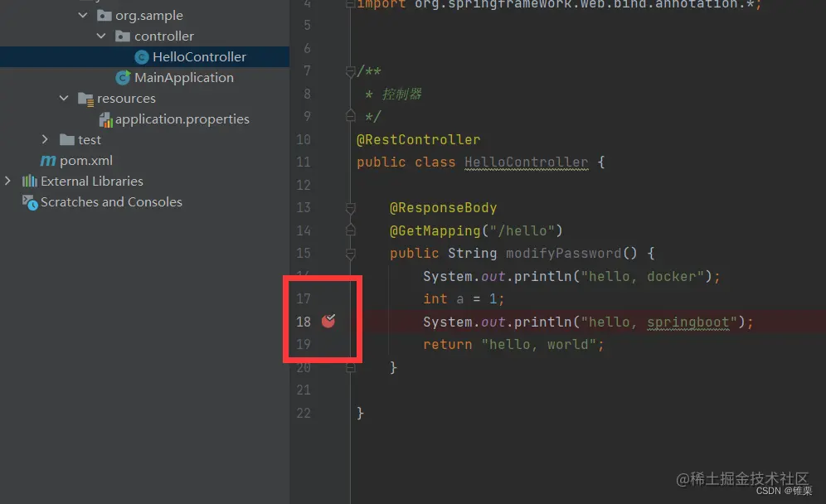Click the underlined springboot word
This screenshot has width=826, height=504.
(x=688, y=322)
